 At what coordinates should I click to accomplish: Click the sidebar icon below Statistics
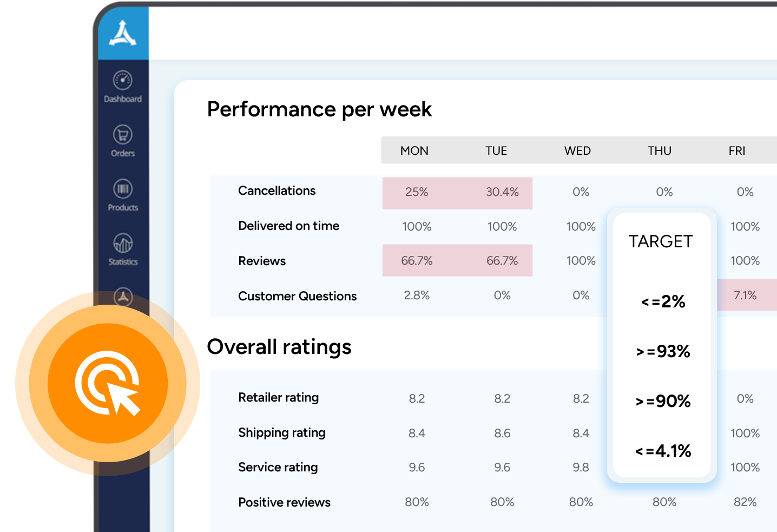[x=123, y=296]
